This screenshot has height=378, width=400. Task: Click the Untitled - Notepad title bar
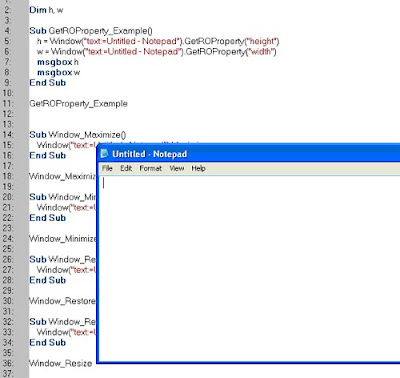pos(249,154)
